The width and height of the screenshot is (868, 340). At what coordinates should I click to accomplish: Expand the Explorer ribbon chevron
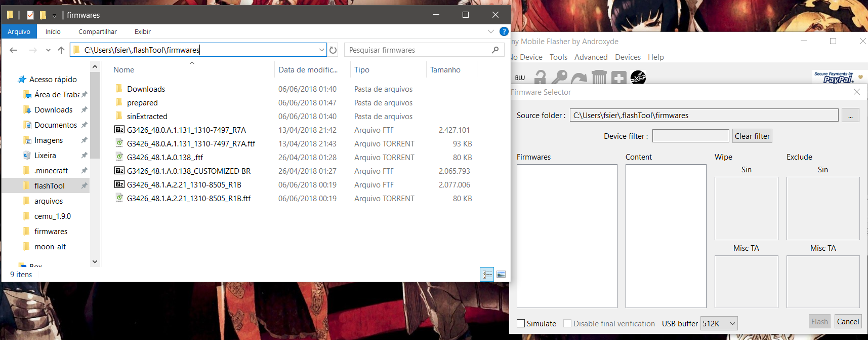click(490, 31)
